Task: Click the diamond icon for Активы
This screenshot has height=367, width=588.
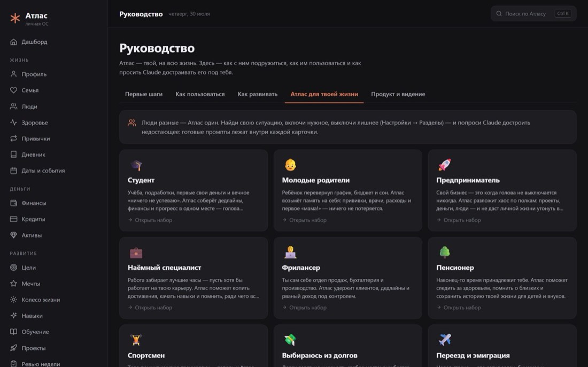Action: point(13,235)
